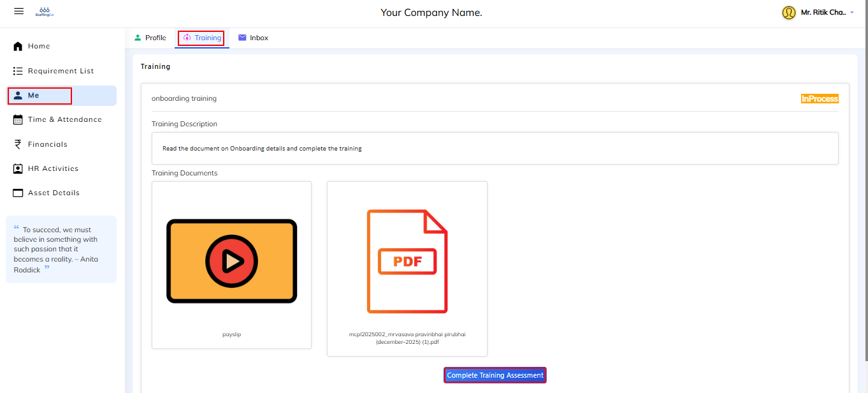Select Me in the sidebar
Viewport: 868px width, 393px height.
pyautogui.click(x=40, y=96)
